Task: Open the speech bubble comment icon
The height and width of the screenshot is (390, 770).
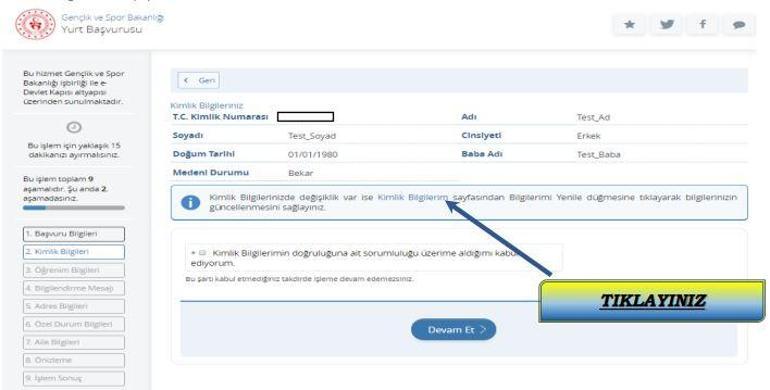Action: pyautogui.click(x=739, y=25)
